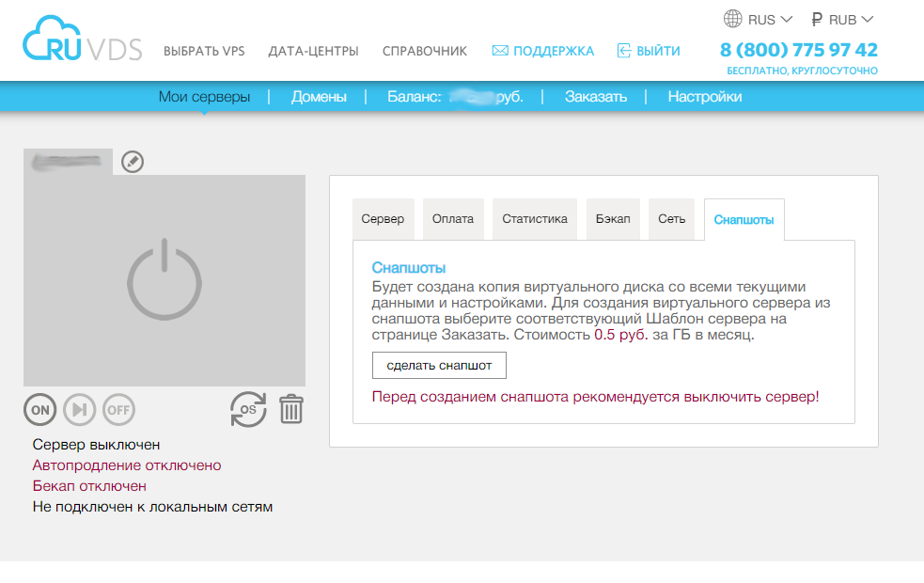
Task: Click the 0.5 руб. price text
Action: point(621,335)
